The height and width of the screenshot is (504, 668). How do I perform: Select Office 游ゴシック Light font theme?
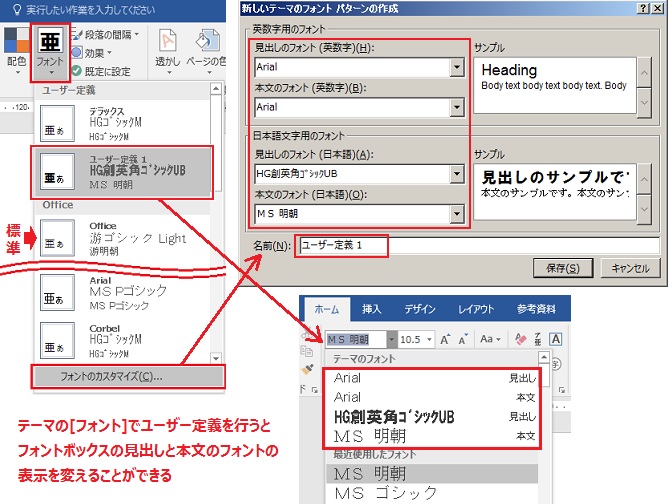[x=123, y=238]
